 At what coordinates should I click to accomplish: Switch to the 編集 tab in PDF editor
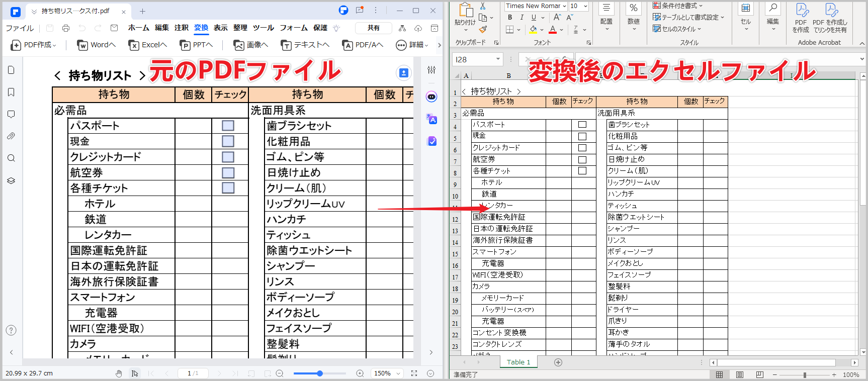tap(162, 28)
